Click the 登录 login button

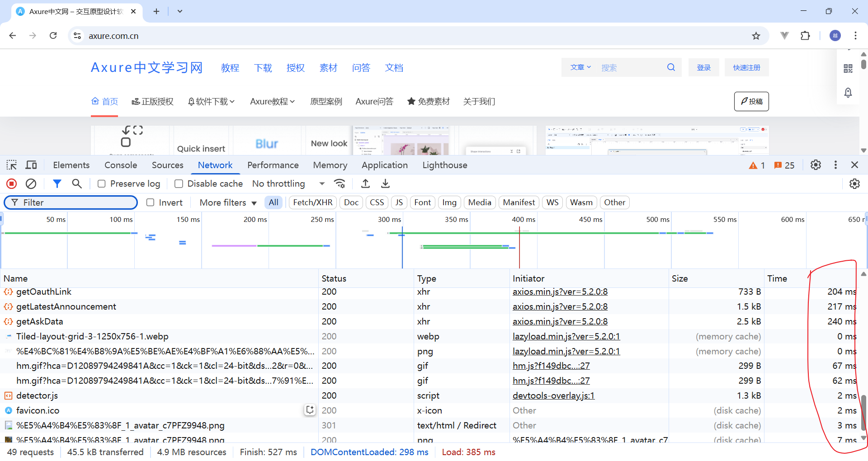pos(704,67)
